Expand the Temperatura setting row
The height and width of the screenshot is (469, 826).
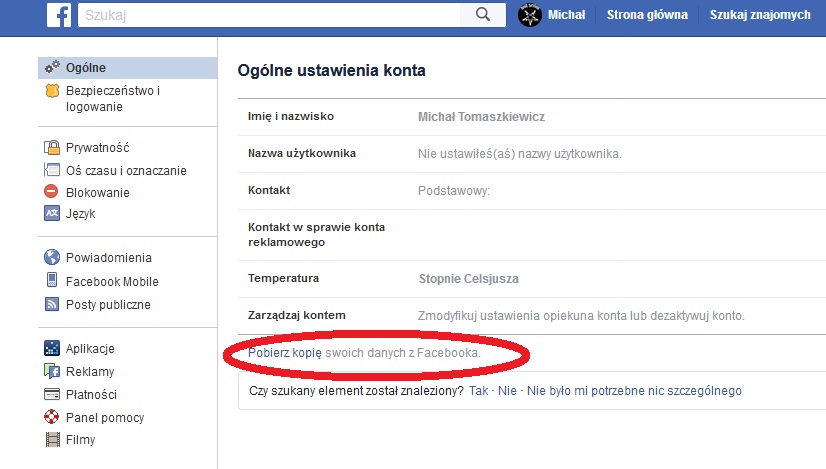[x=532, y=279]
